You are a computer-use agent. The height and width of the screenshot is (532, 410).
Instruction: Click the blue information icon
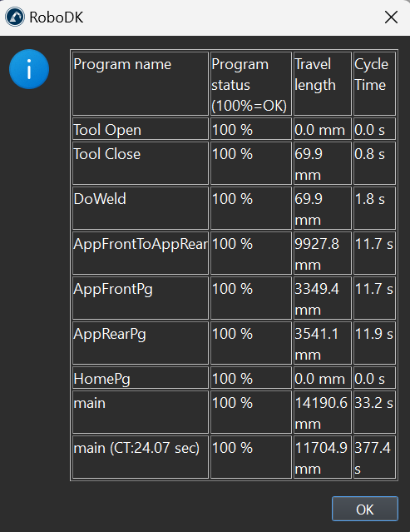click(x=29, y=69)
